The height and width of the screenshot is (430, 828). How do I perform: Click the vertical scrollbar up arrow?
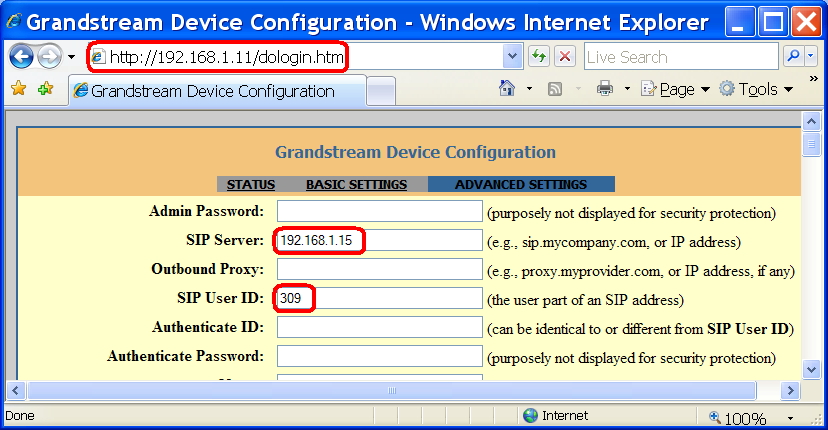click(812, 122)
